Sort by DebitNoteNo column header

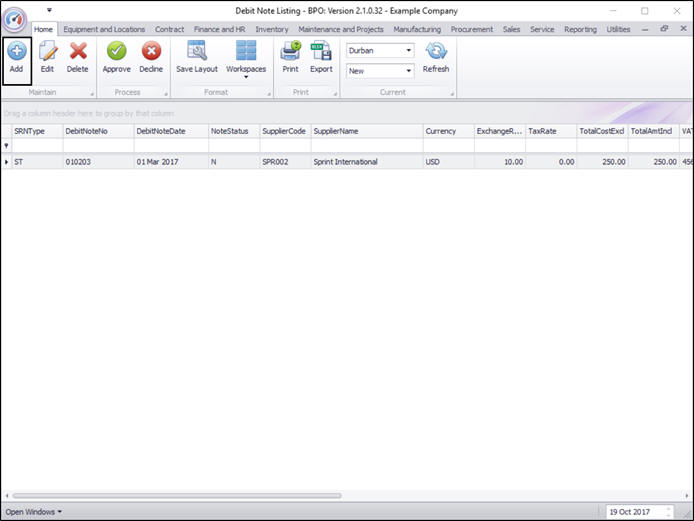click(98, 131)
